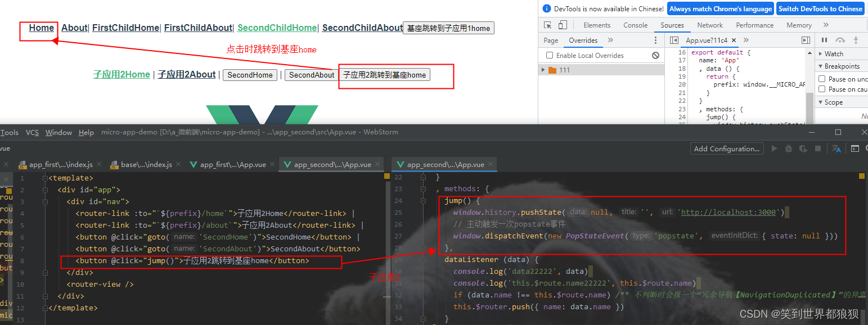Click Always match Chrome's language button
The image size is (868, 325).
tap(721, 8)
